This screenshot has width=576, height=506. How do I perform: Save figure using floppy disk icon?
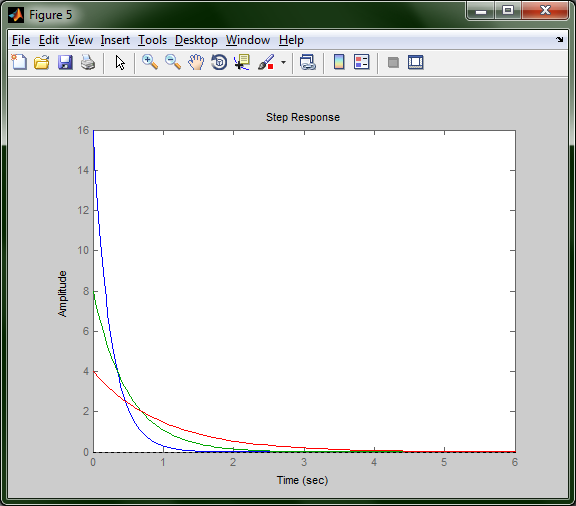tap(65, 62)
